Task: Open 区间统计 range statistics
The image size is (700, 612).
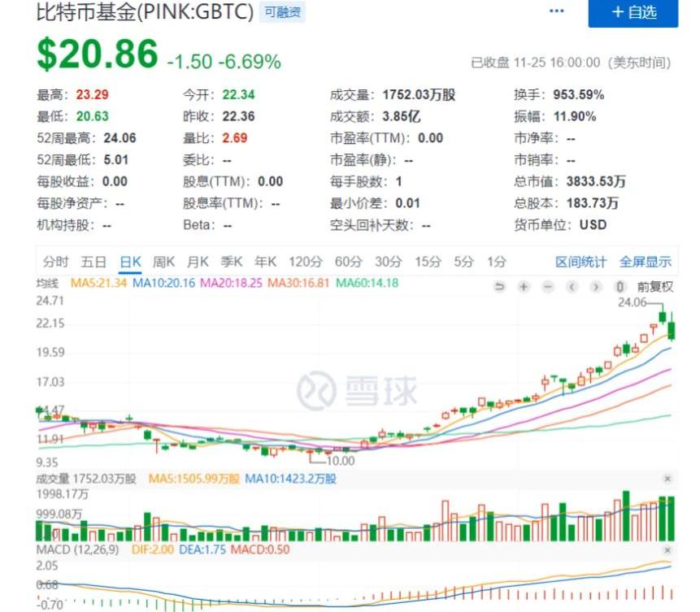Action: pos(580,262)
